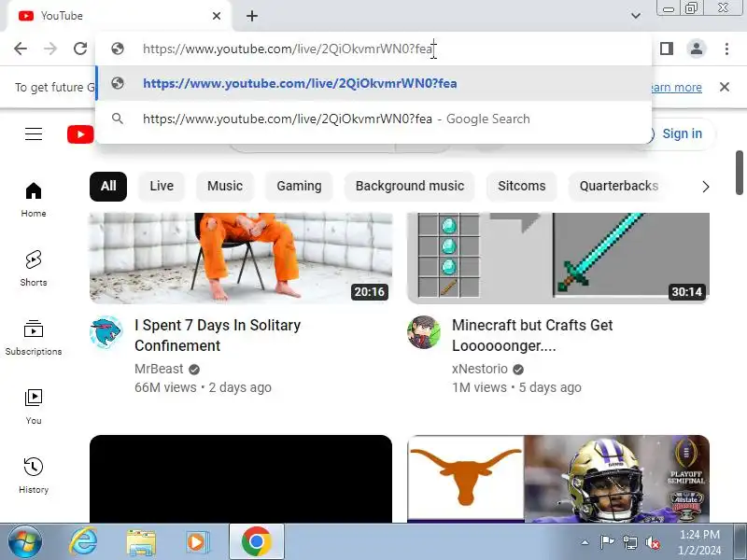Open xNestorio channel avatar
This screenshot has height=560, width=747.
click(424, 332)
